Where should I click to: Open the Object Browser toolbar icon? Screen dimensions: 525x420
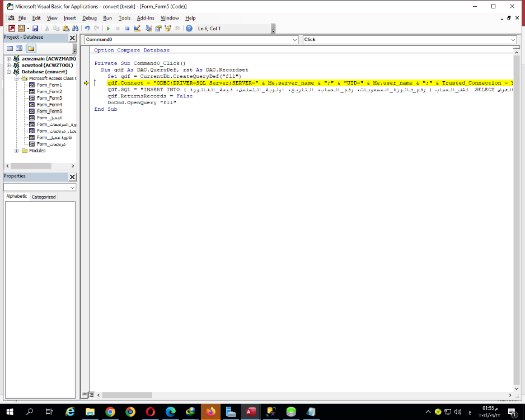[168, 29]
